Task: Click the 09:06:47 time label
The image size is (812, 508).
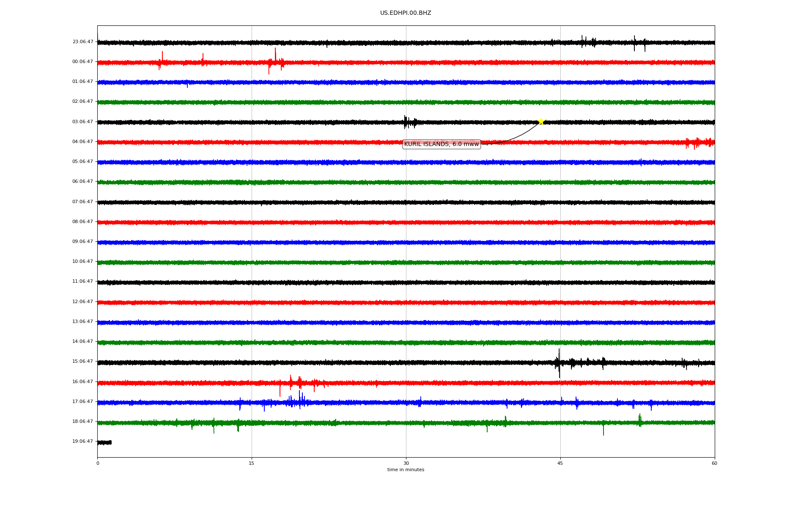Action: tap(83, 242)
